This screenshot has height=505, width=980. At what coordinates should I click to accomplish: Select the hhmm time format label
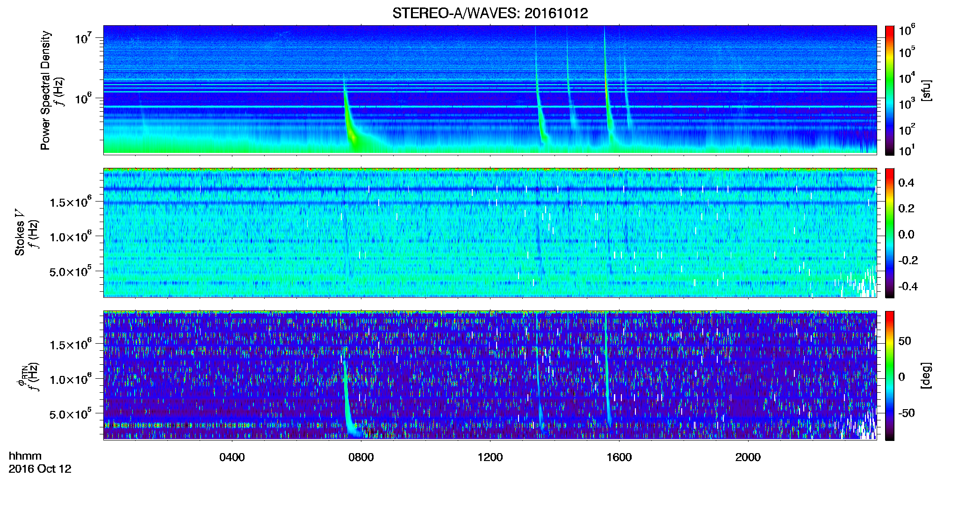tap(25, 456)
